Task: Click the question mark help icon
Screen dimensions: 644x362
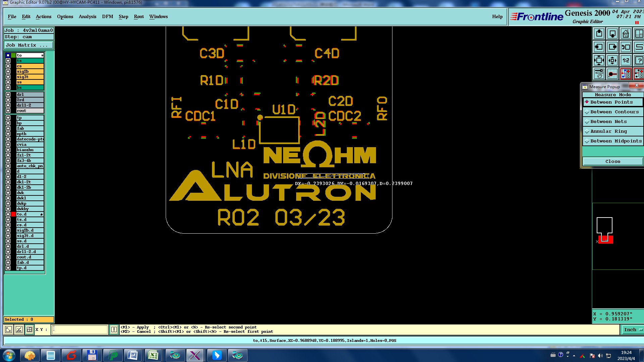Action: pyautogui.click(x=639, y=60)
